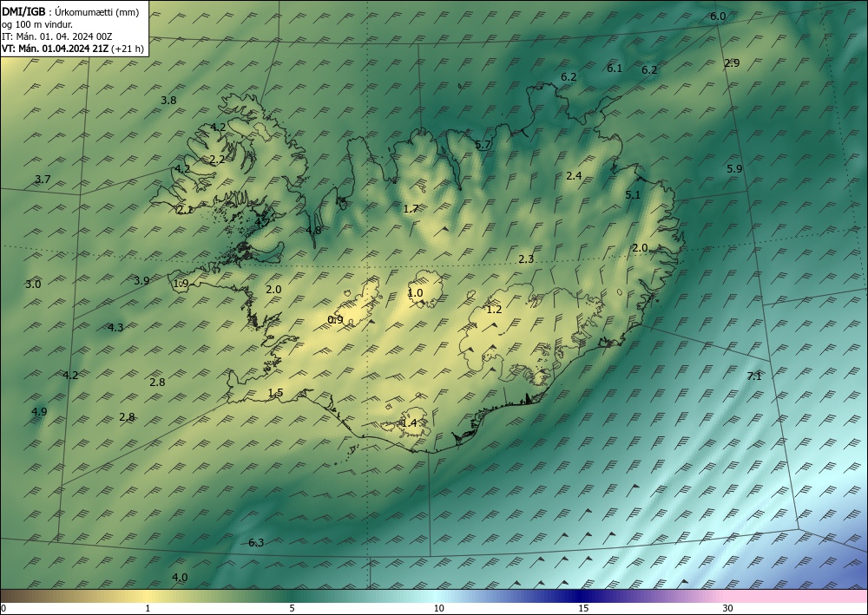This screenshot has width=868, height=615.
Task: Click the '(+21 h)' forecast offset text
Action: click(x=128, y=49)
